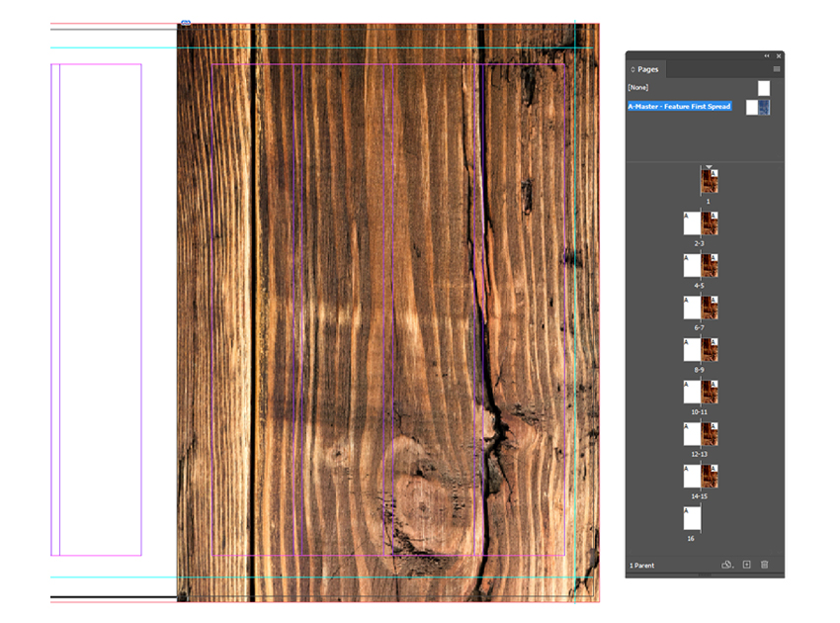Click the '10-11' spread number label
Viewport: 840px width, 623px height.
pos(699,411)
